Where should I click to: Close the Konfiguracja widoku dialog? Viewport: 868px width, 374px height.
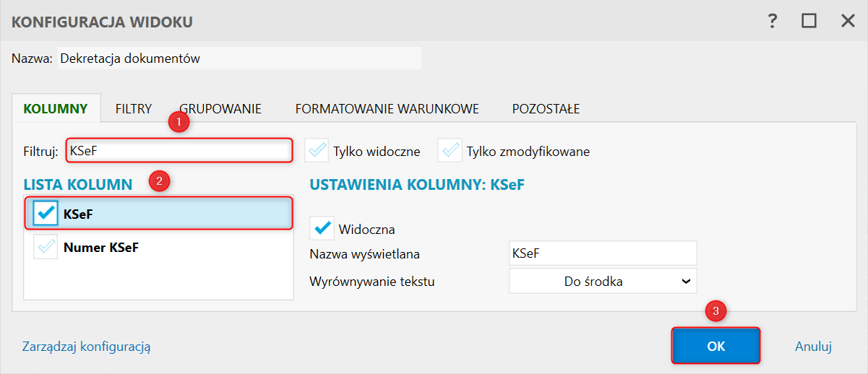(848, 22)
